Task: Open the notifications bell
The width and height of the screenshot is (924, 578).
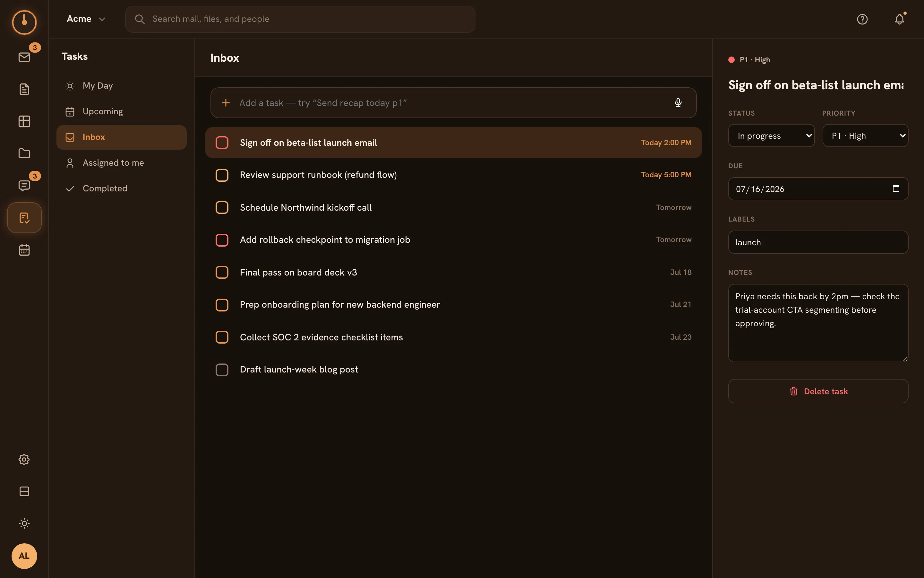Action: coord(900,19)
